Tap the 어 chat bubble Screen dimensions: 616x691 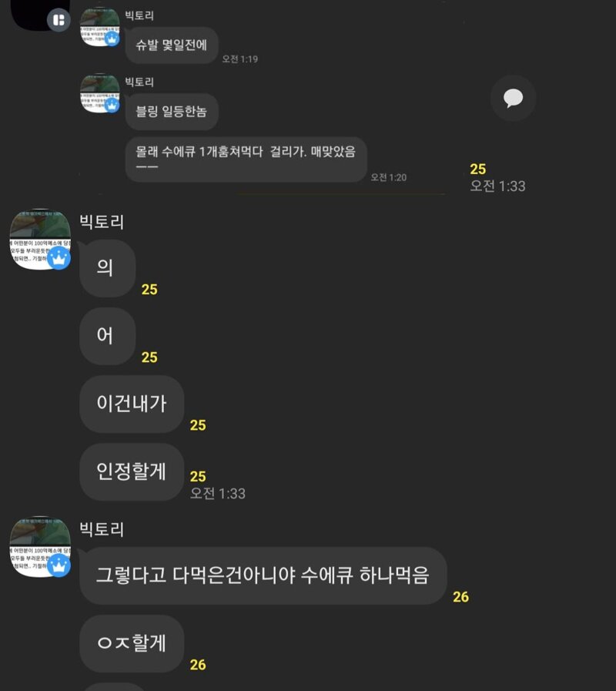(107, 336)
